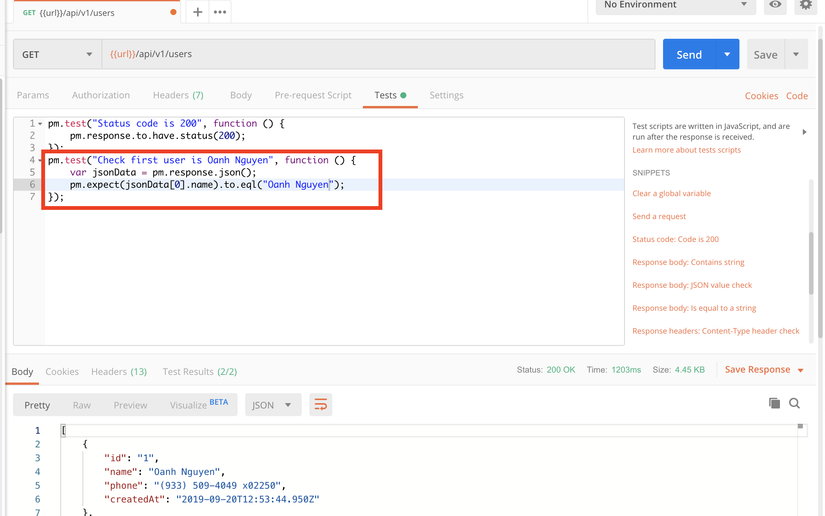825x516 pixels.
Task: Click the Status 200 OK value
Action: (561, 370)
